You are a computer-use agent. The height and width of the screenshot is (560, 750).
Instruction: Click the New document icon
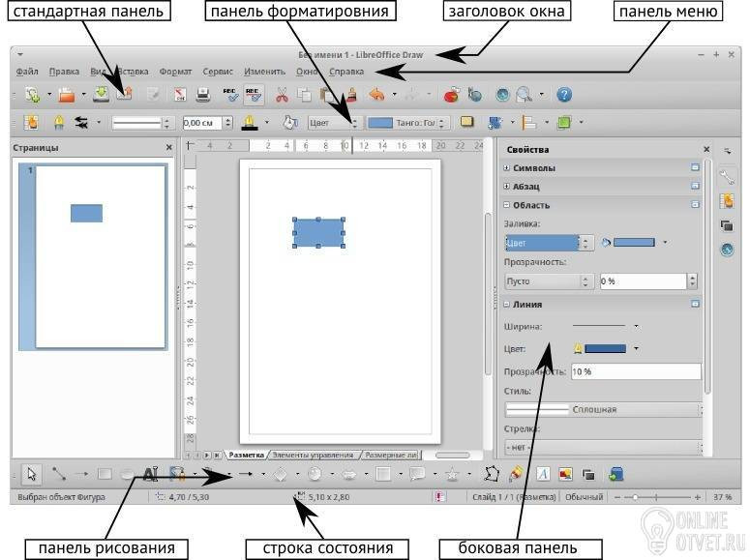coord(33,94)
